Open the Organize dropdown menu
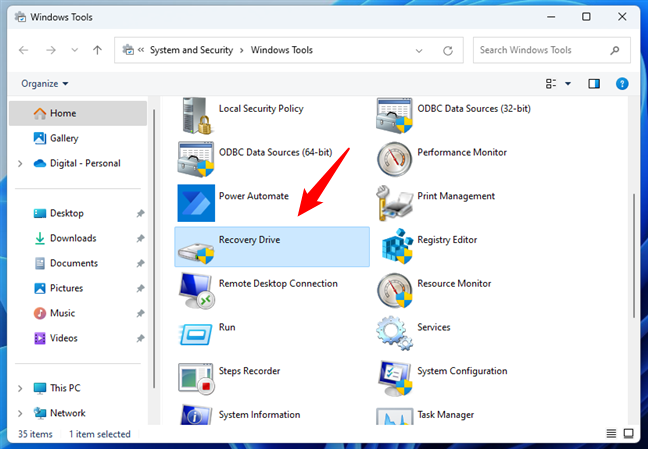This screenshot has height=449, width=648. pyautogui.click(x=45, y=84)
